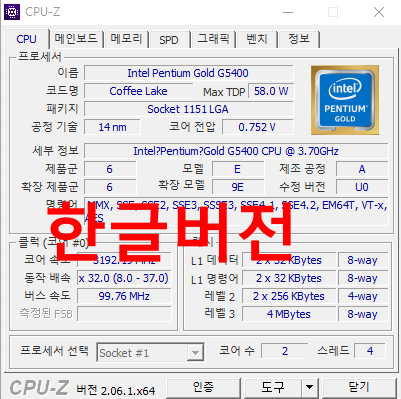Click the Socket 1151 LGA package value

click(x=189, y=109)
